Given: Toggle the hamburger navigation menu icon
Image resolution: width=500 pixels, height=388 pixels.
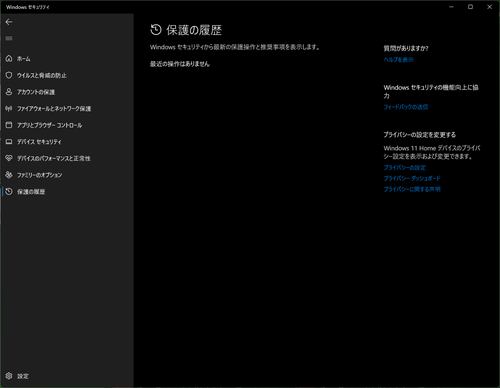Looking at the screenshot, I should pos(9,38).
